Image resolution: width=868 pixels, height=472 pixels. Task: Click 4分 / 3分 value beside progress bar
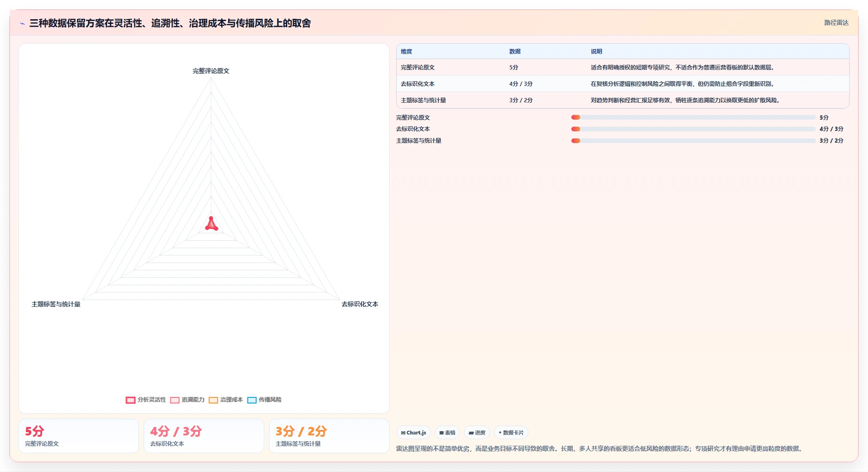point(831,129)
